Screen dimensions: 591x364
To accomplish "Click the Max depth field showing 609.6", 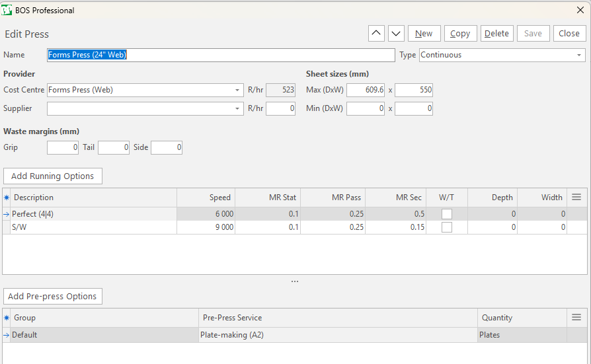I will [366, 90].
